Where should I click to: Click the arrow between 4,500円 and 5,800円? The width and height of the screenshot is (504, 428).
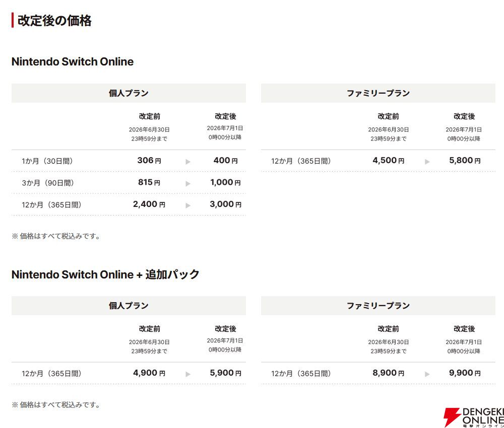click(x=427, y=162)
